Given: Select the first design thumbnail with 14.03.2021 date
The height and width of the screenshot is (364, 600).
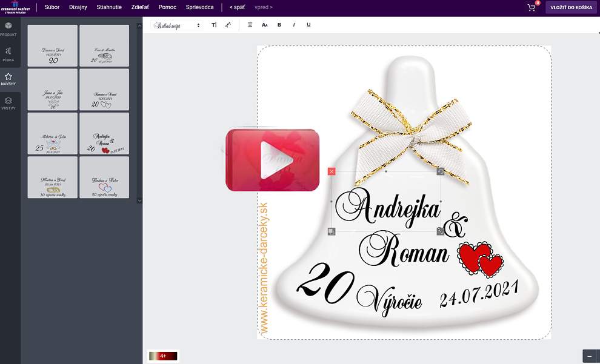Looking at the screenshot, I should click(52, 46).
